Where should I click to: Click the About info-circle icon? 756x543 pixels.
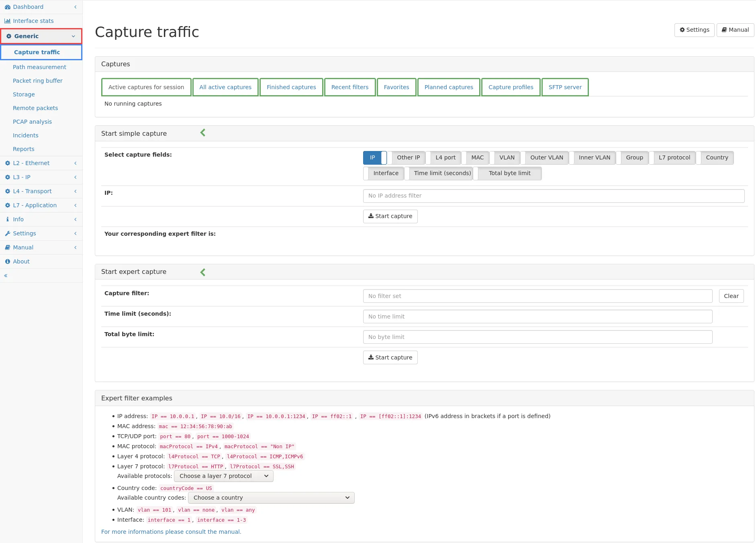coord(7,261)
